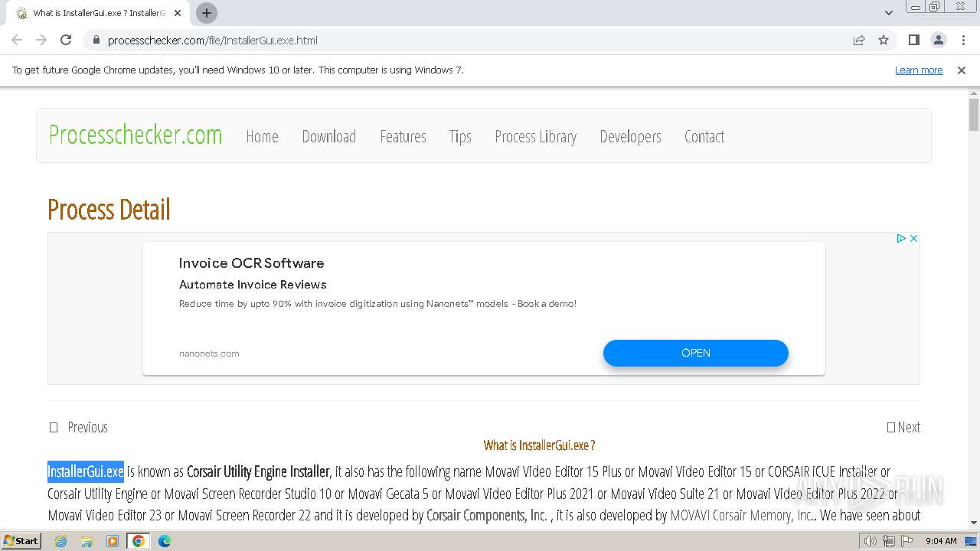Click the Corsair Utility Engine Installer bold text
The image size is (980, 551).
point(258,471)
